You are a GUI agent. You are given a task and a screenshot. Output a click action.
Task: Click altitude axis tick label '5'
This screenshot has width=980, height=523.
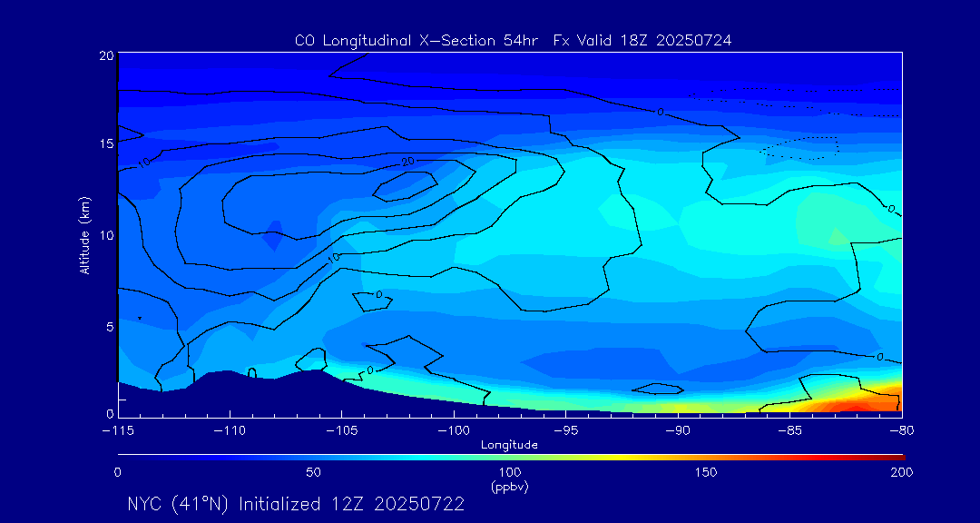coord(110,326)
